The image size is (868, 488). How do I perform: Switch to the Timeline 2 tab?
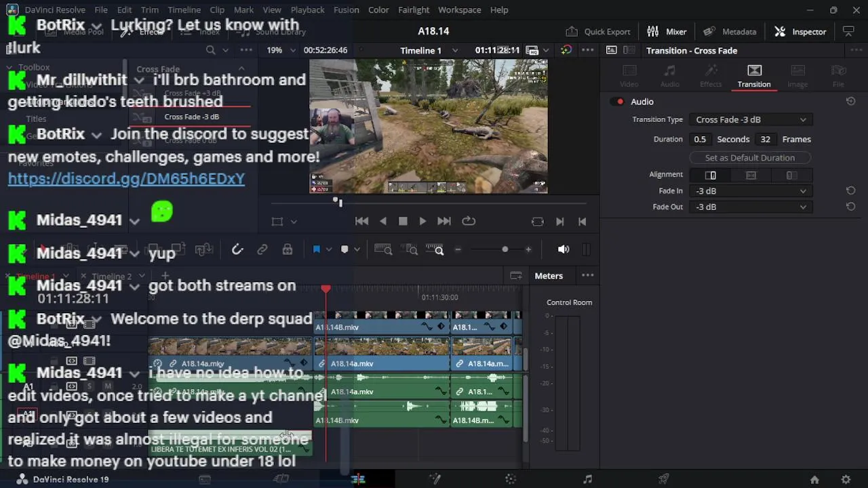(112, 277)
